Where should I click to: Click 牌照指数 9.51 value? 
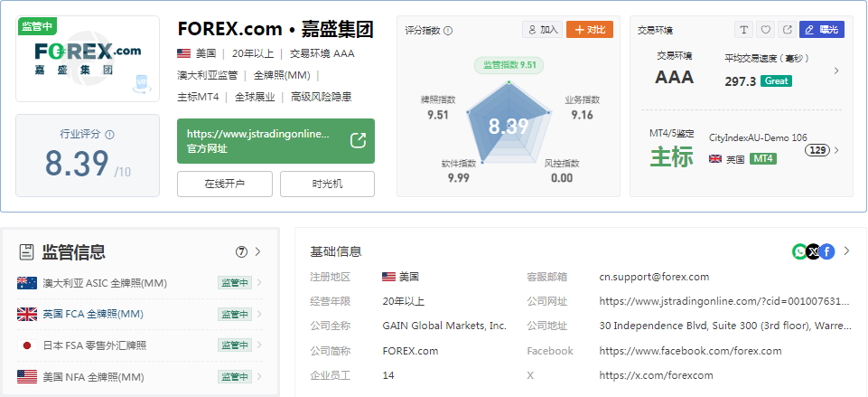point(438,116)
